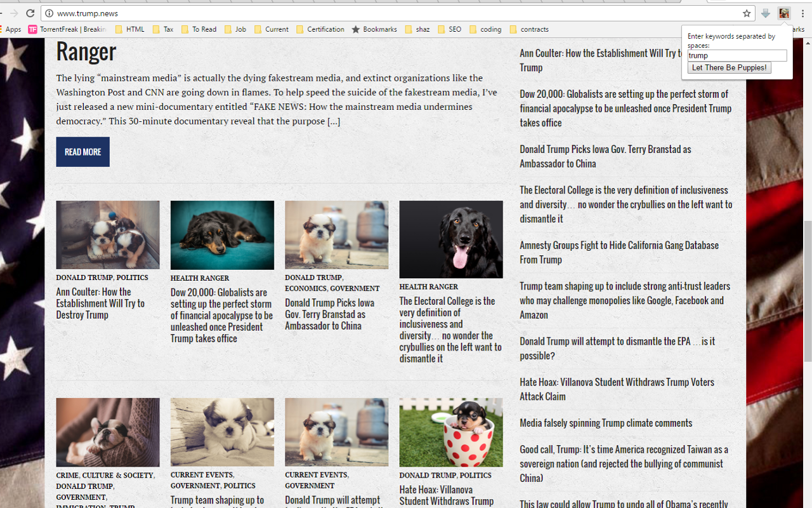Open the HTML bookmarks folder
This screenshot has height=508, width=812.
[x=129, y=29]
